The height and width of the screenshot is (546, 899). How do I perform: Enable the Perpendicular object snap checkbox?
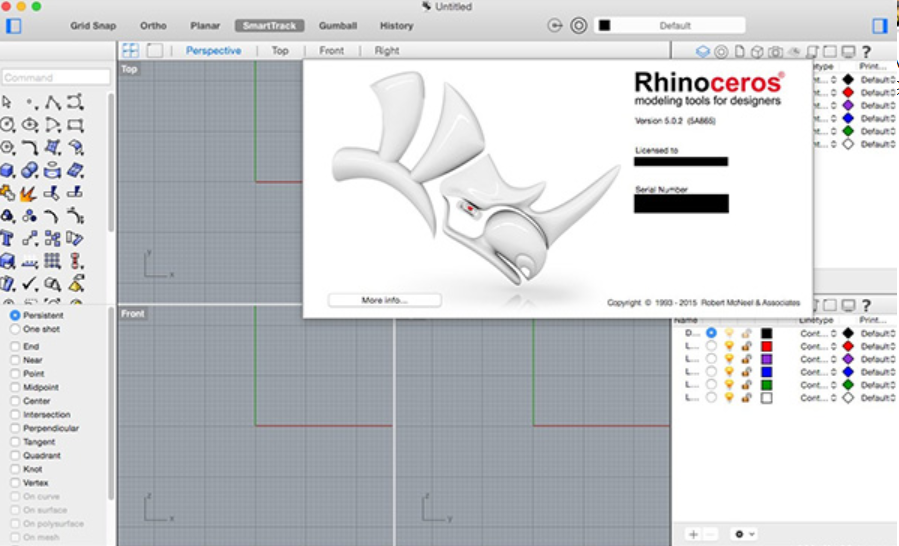pos(15,428)
